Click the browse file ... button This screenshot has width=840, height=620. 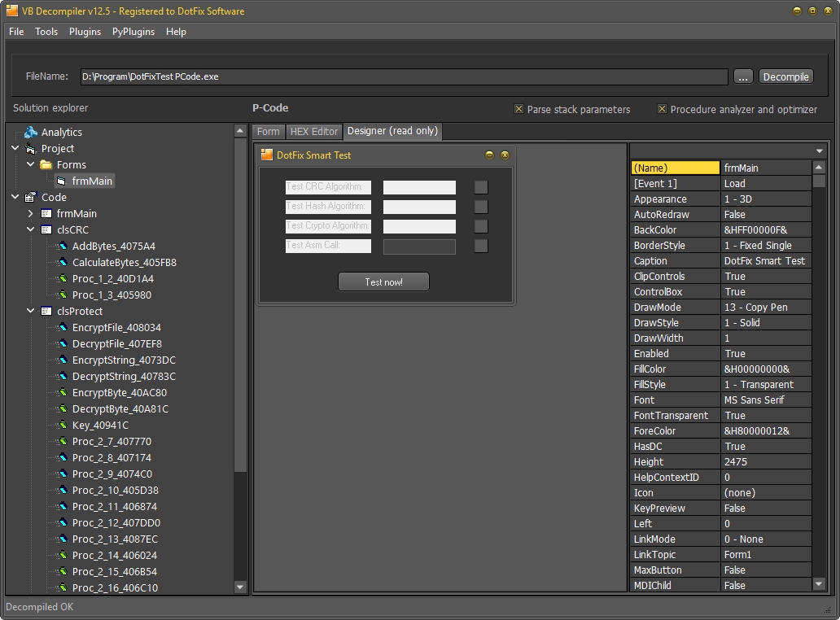[x=742, y=76]
